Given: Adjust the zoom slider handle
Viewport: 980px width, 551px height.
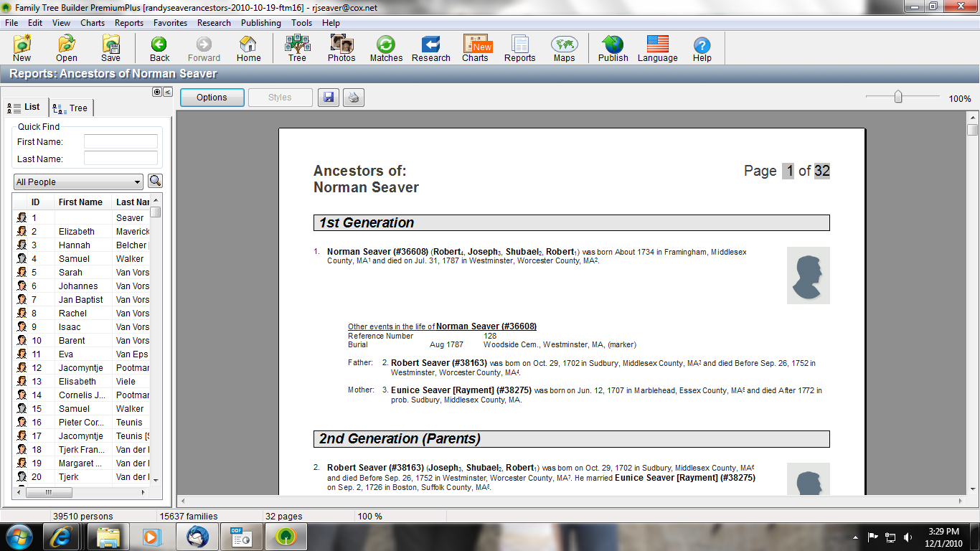Looking at the screenshot, I should pyautogui.click(x=897, y=97).
